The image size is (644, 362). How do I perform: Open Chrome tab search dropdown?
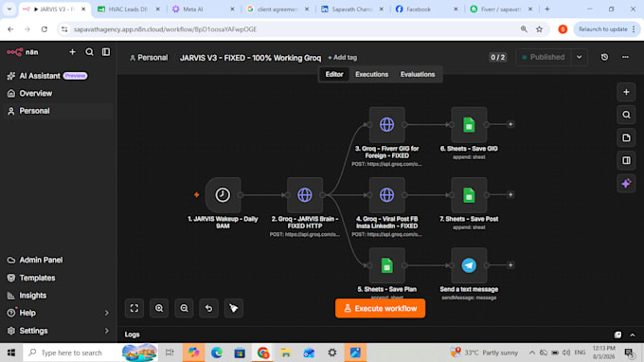tap(9, 9)
